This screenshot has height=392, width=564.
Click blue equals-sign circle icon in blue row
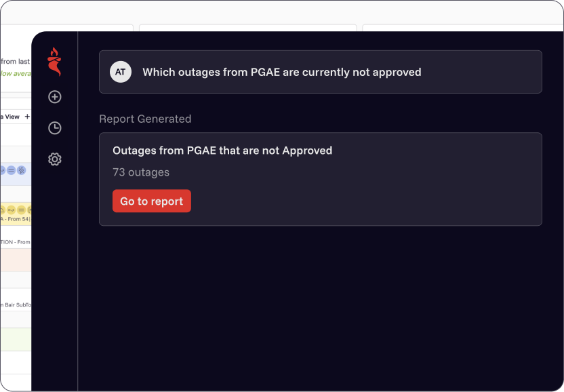pyautogui.click(x=12, y=170)
